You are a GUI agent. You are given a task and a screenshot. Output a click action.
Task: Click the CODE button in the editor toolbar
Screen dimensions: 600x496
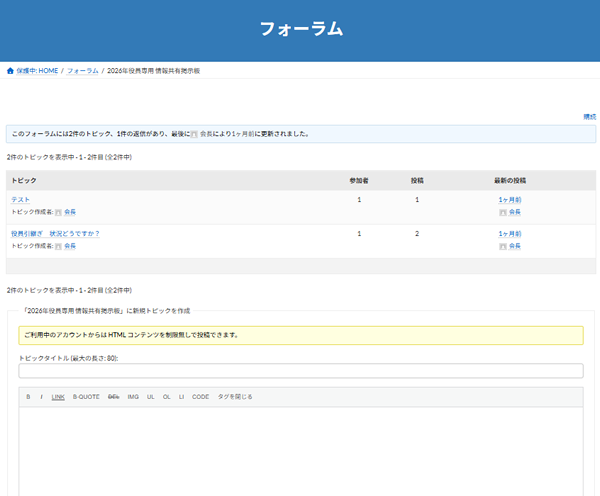[x=200, y=397]
